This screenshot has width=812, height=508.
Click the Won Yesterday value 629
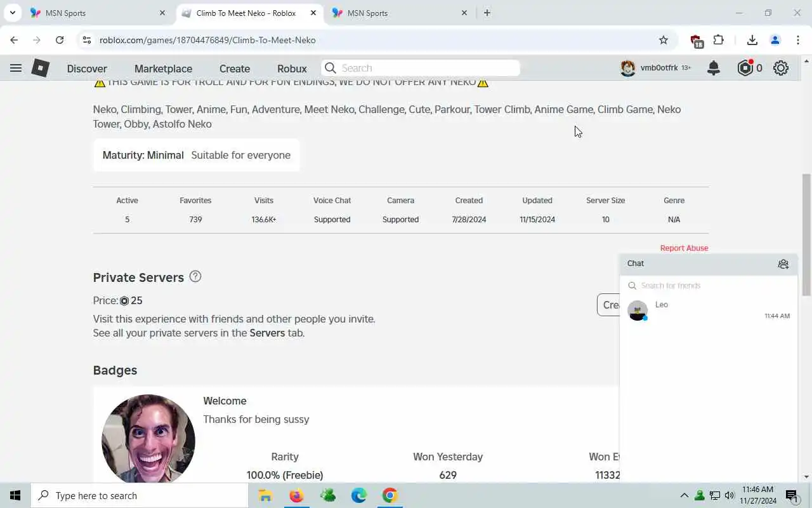[448, 475]
